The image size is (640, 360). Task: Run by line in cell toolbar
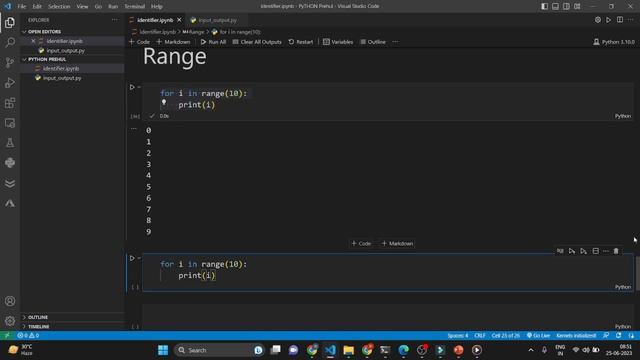pyautogui.click(x=560, y=251)
